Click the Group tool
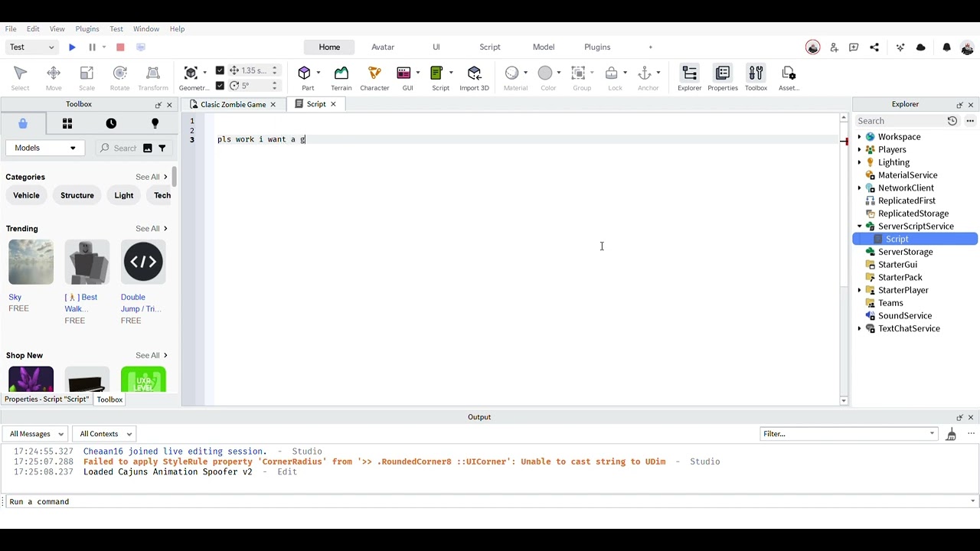The height and width of the screenshot is (551, 980). (580, 78)
